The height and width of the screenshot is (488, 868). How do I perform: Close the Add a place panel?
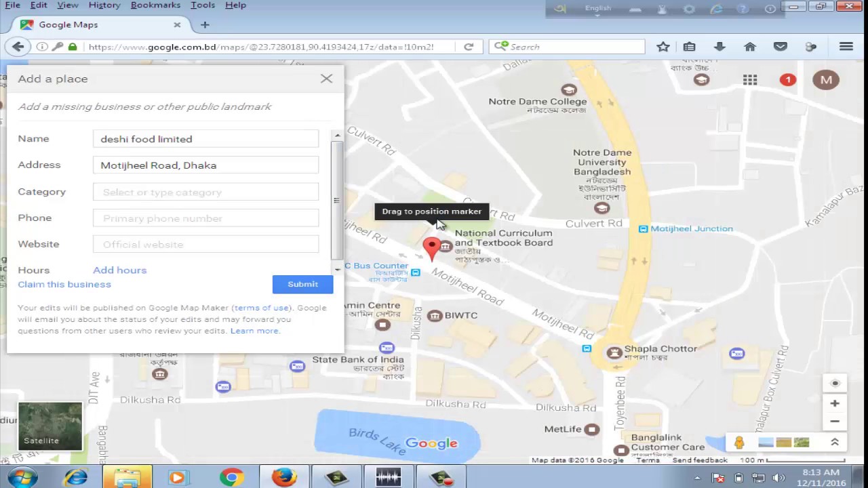pos(326,79)
